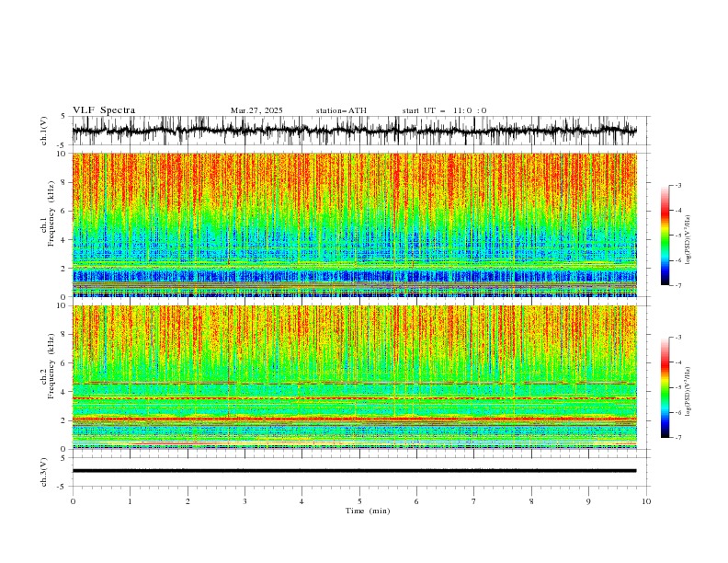
Task: Click the "-3" label on ch.1 colorbar
Action: [678, 185]
